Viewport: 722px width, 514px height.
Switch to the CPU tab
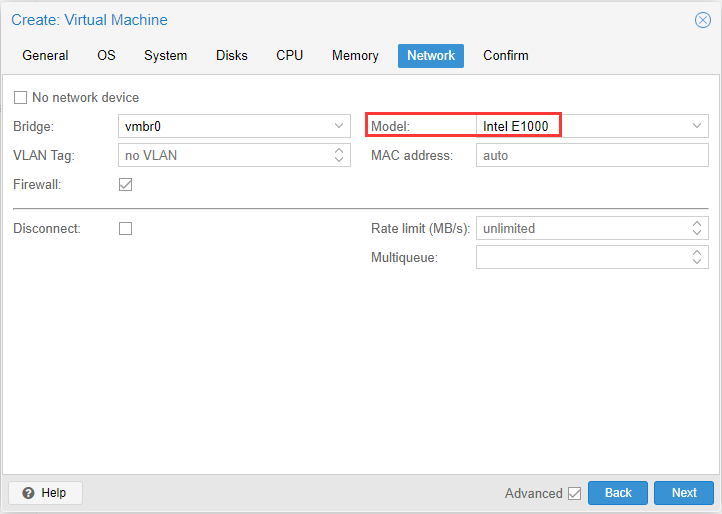[x=290, y=56]
